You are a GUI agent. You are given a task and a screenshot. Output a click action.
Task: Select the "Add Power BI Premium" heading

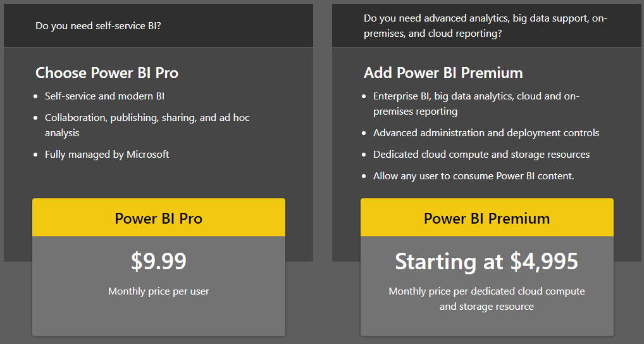[443, 73]
